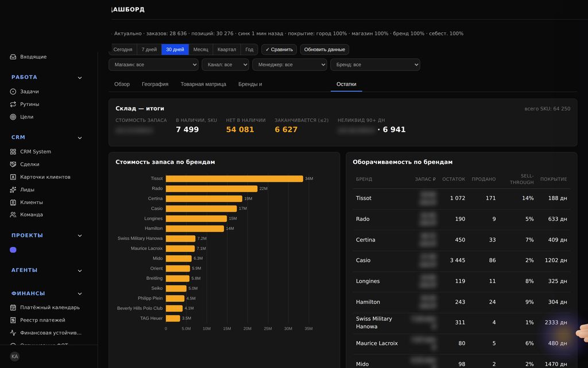
Task: Select the Год period
Action: pos(249,49)
